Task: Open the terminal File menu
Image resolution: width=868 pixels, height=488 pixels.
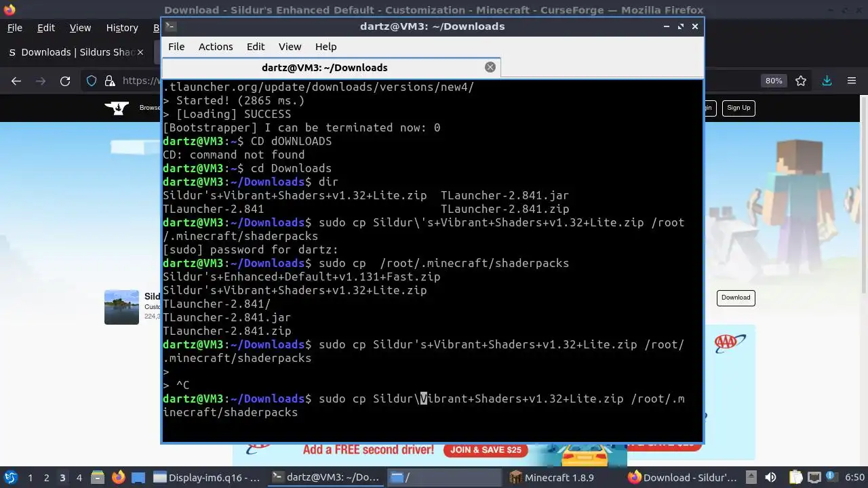Action: coord(176,47)
